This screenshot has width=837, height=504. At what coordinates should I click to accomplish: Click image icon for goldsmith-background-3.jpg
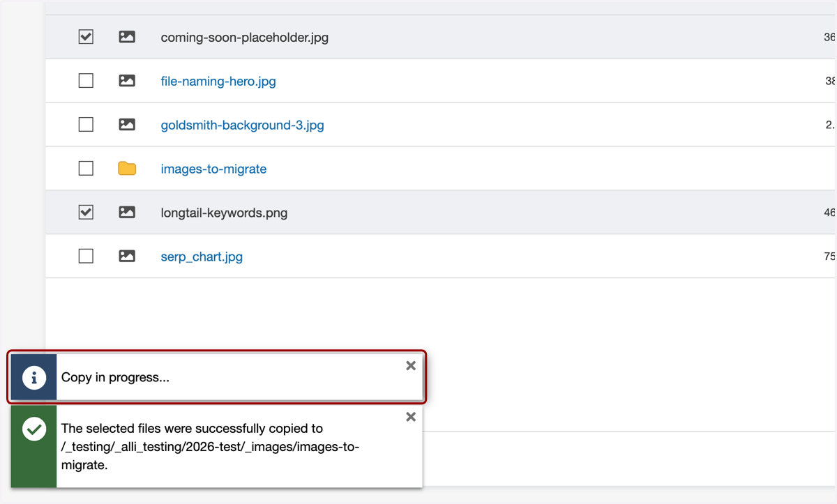point(127,125)
